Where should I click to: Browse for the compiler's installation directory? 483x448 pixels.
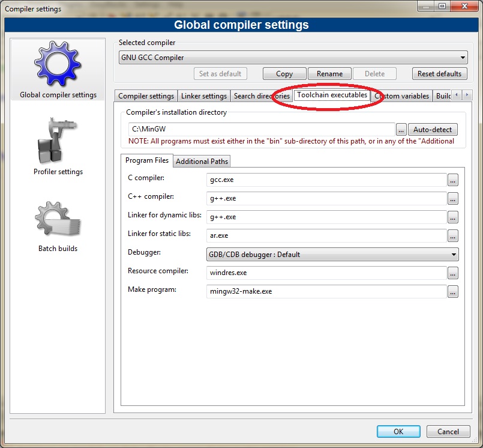(x=401, y=130)
